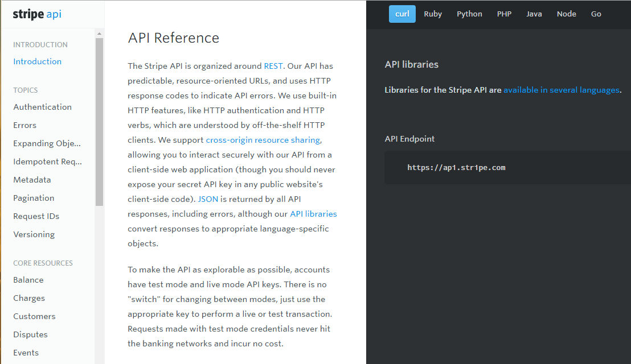Click the API libraries heading
Screen dimensions: 631x364
pos(411,64)
